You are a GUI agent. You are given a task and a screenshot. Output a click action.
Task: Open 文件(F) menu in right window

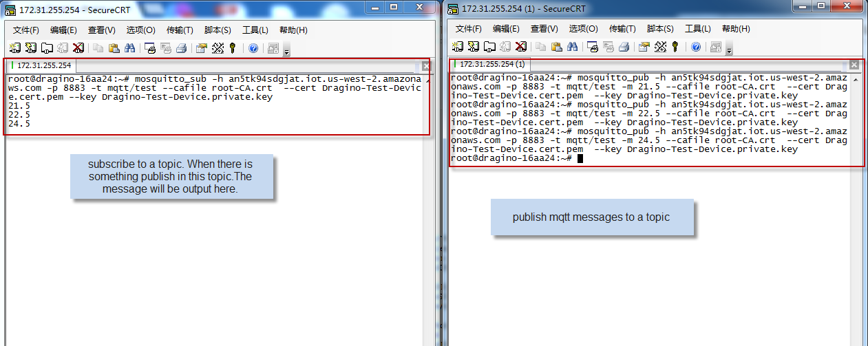469,29
